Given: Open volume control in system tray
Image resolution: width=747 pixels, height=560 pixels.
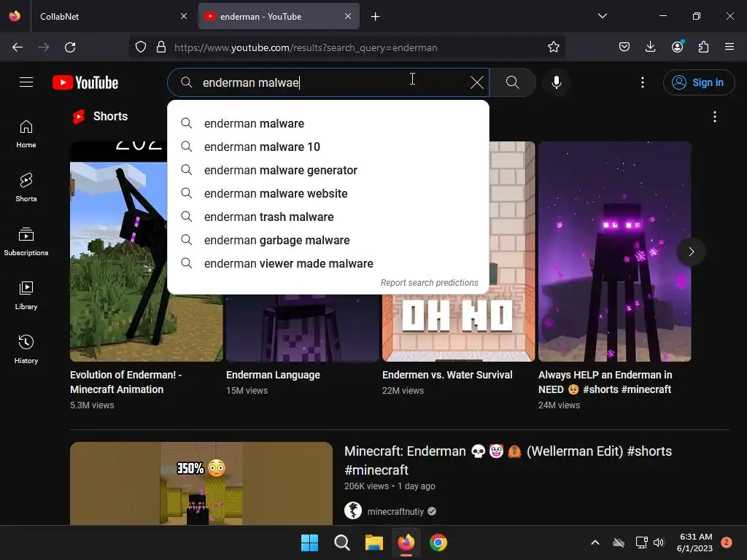Looking at the screenshot, I should (x=659, y=542).
